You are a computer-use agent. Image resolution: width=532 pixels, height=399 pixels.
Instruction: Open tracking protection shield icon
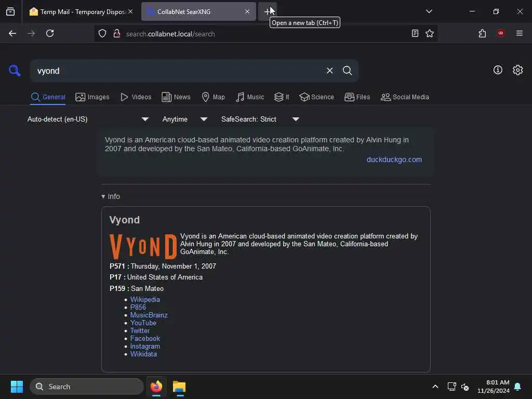[102, 33]
